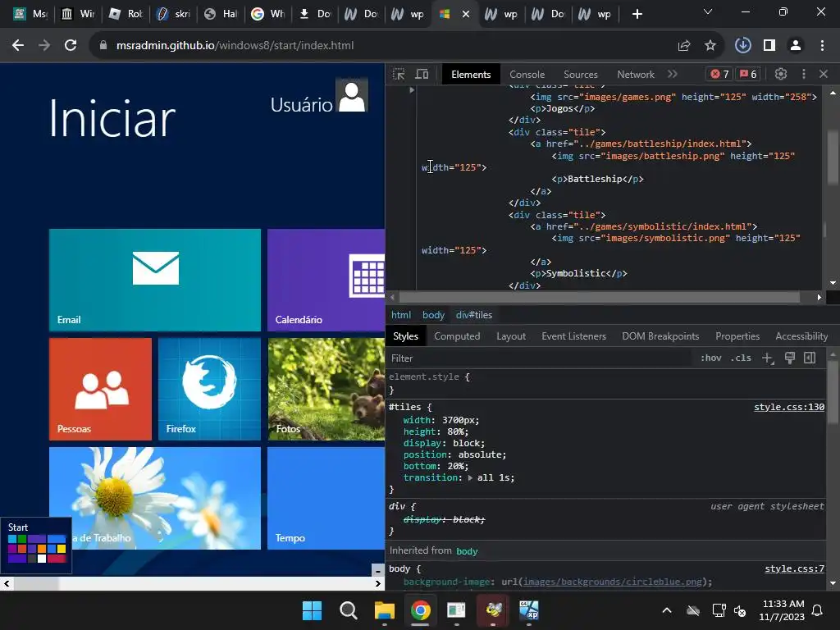This screenshot has height=630, width=840.
Task: Share this page icon
Action: (x=684, y=46)
